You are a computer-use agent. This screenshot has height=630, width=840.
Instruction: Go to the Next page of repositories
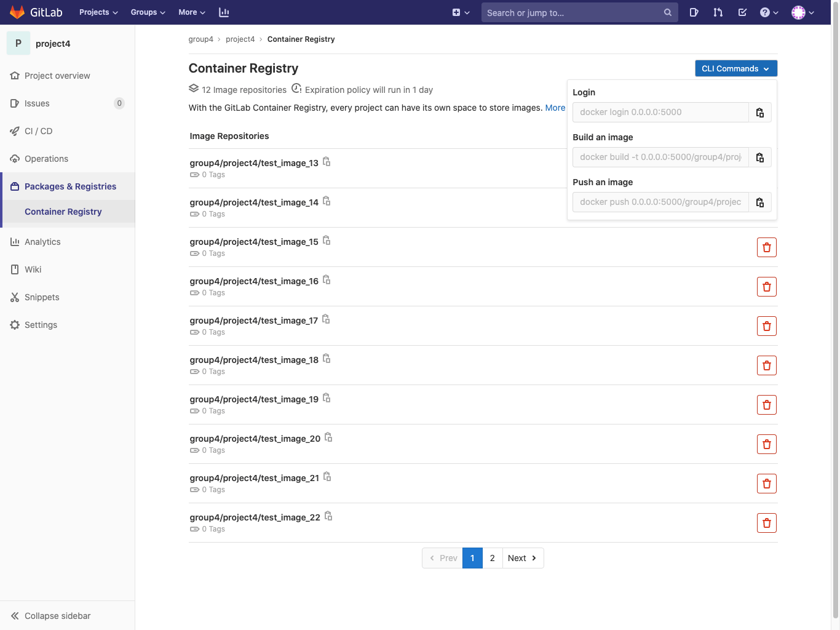coord(522,558)
